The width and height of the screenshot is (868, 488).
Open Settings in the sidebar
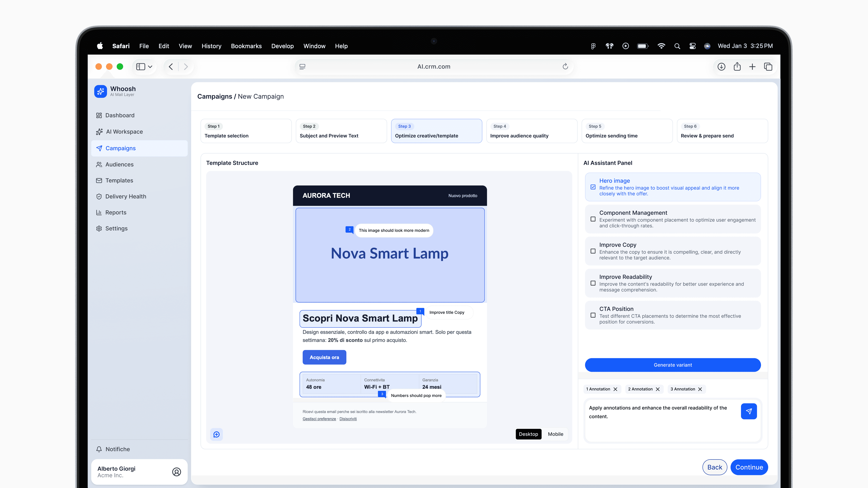[x=112, y=228]
